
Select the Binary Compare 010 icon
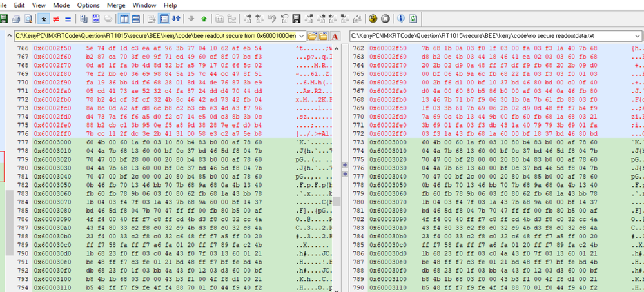click(95, 19)
